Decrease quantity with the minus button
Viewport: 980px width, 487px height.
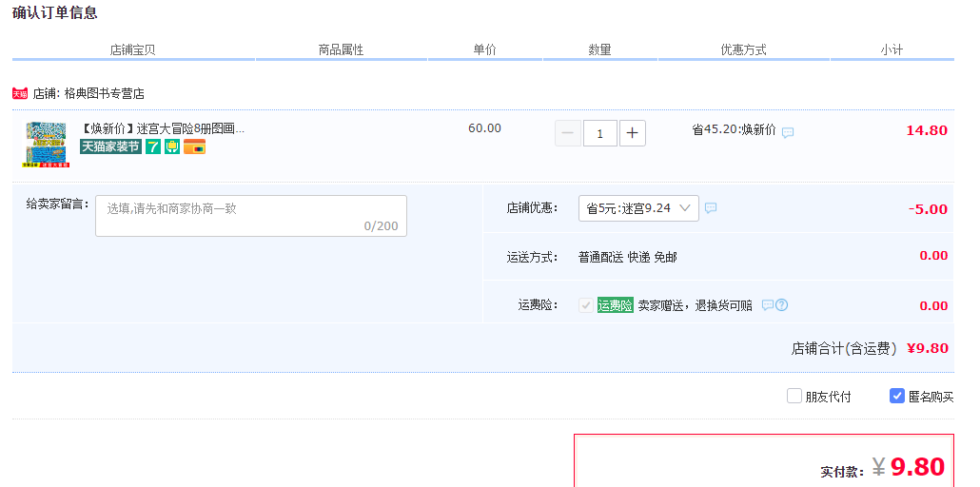pyautogui.click(x=567, y=133)
